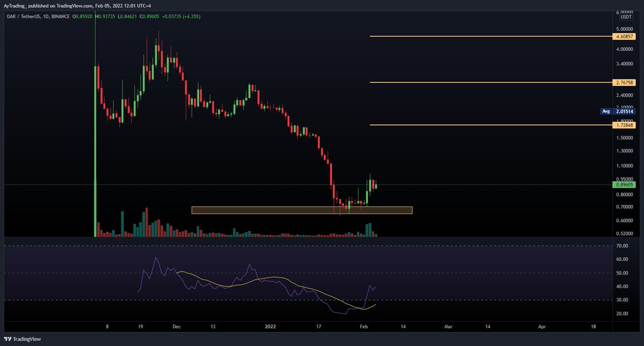Click the 0.52000 price axis tick
Viewport: 644px width, 346px height.
tap(625, 234)
